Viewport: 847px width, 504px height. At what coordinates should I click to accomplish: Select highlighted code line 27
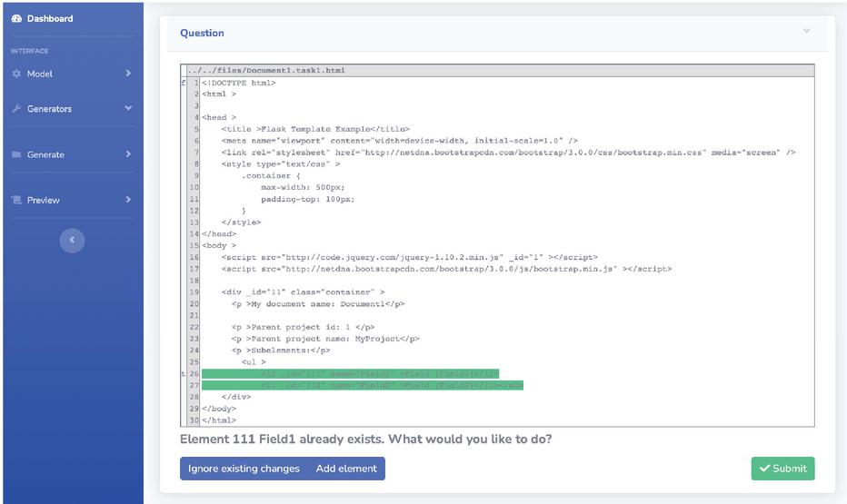click(x=363, y=385)
